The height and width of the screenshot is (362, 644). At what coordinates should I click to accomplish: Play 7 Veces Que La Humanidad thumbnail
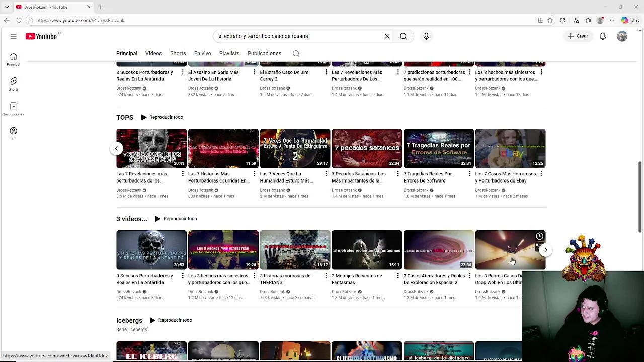295,148
